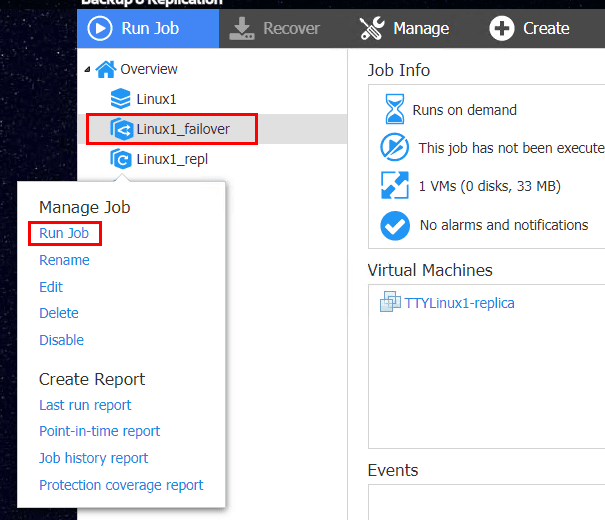Open the Recover toolbar menu

click(275, 29)
